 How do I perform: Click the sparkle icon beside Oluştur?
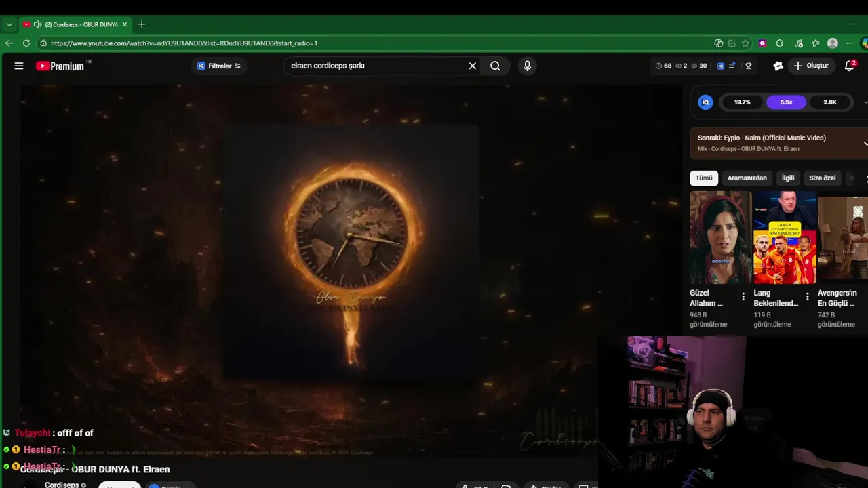tap(778, 66)
